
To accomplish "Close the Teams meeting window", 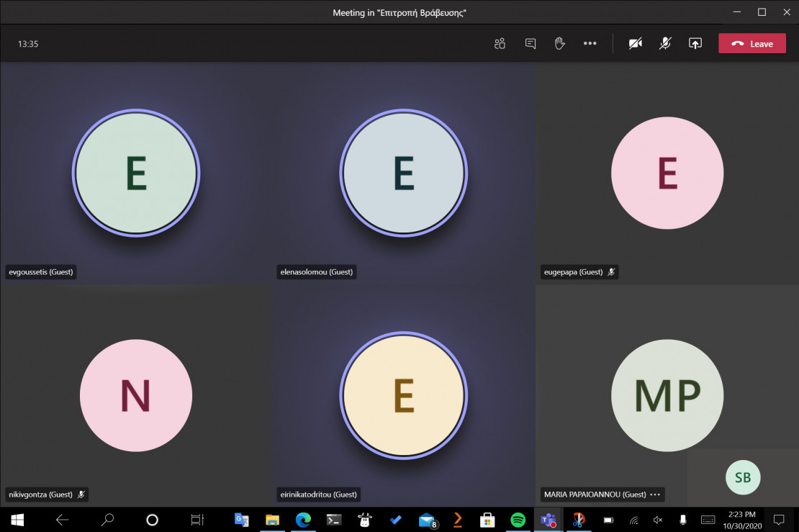I will click(787, 12).
